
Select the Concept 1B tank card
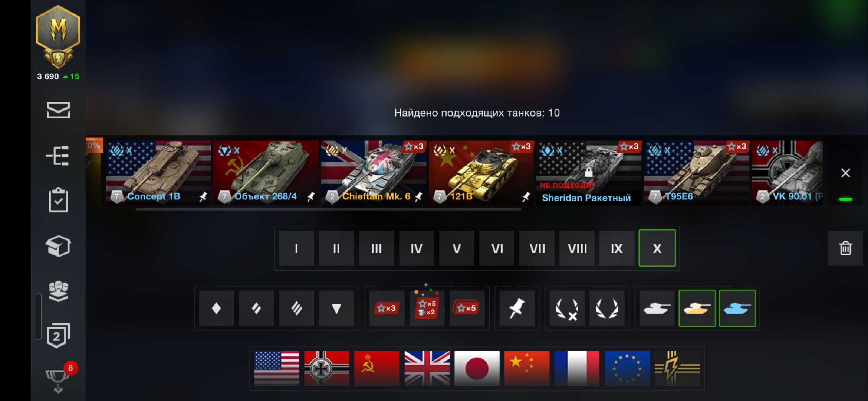point(158,173)
